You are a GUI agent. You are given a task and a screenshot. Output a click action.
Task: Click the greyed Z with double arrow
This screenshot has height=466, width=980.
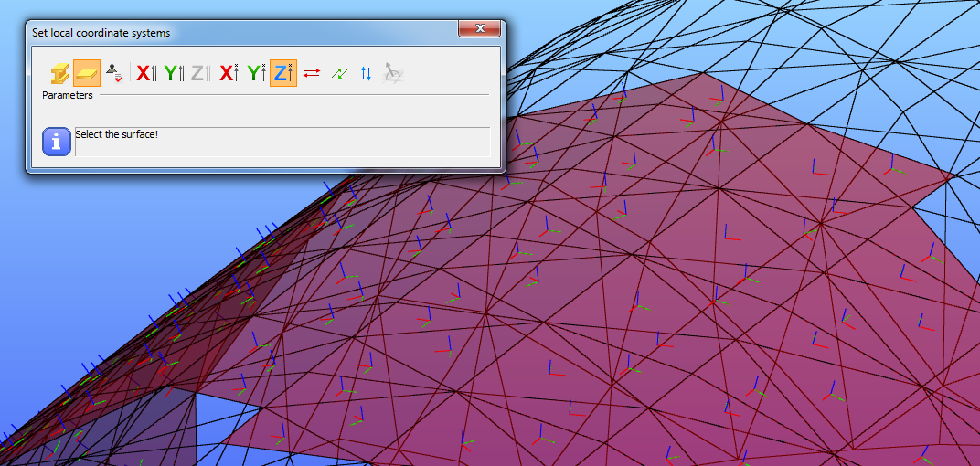click(x=201, y=73)
